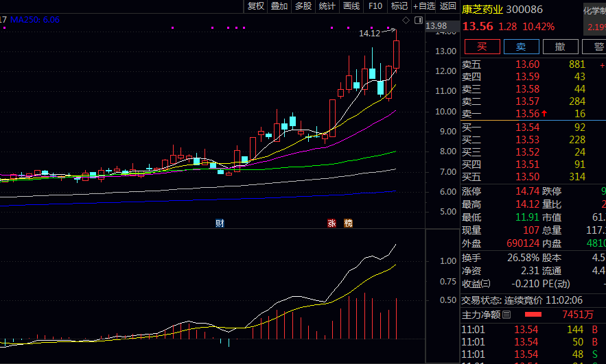Screen dimensions: 606x364
Task: Select the 画线 drawing tool
Action: click(x=351, y=6)
